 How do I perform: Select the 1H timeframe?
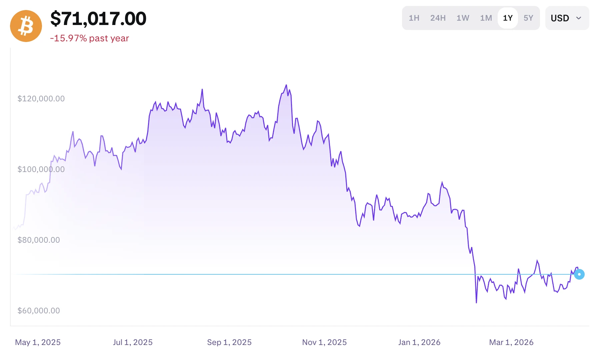coord(414,18)
